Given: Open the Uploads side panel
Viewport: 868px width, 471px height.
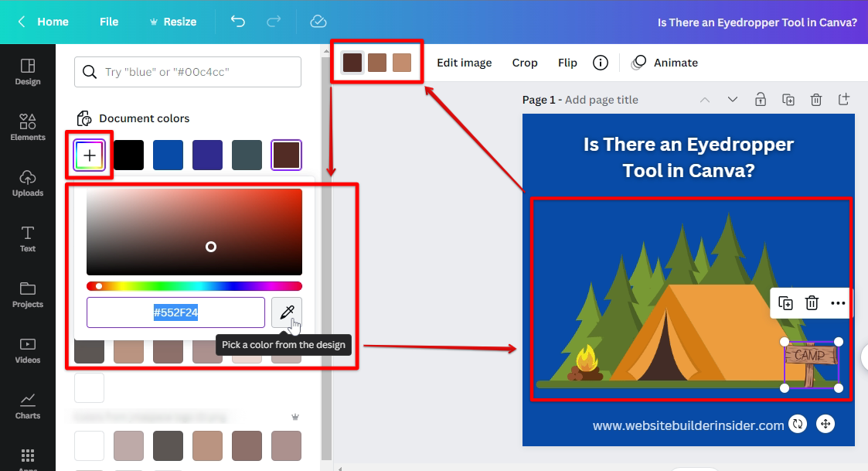Looking at the screenshot, I should coord(28,183).
